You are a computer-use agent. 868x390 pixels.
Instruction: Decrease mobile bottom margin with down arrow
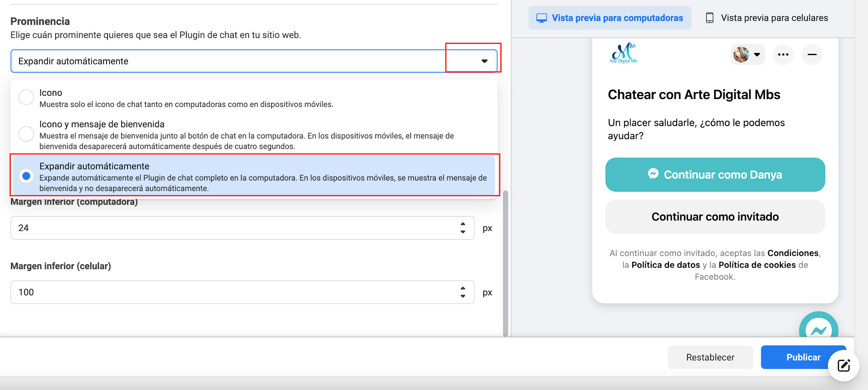pos(463,296)
